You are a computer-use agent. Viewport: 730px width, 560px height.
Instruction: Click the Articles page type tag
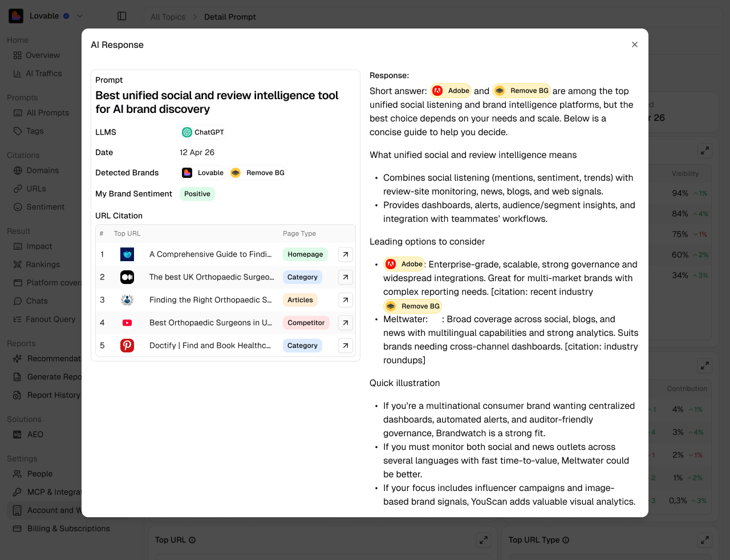click(300, 300)
